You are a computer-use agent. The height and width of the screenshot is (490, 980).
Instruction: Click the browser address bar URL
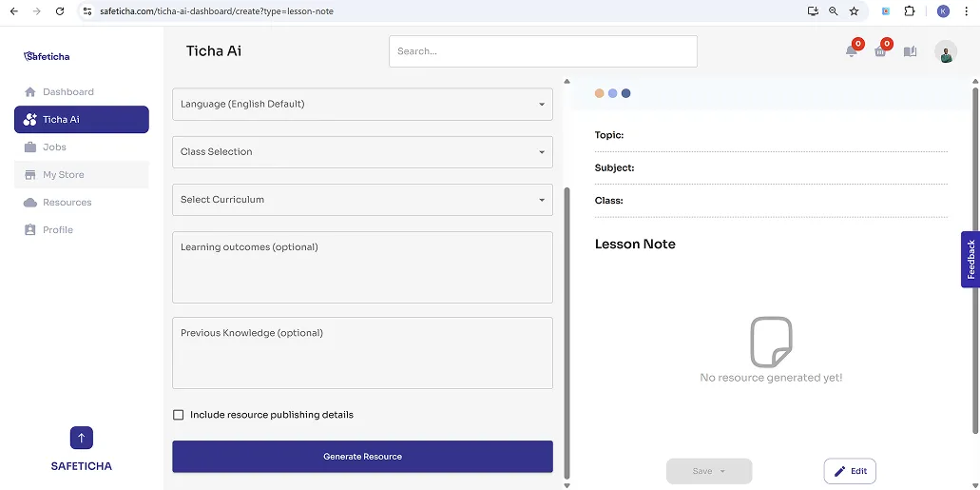point(217,11)
